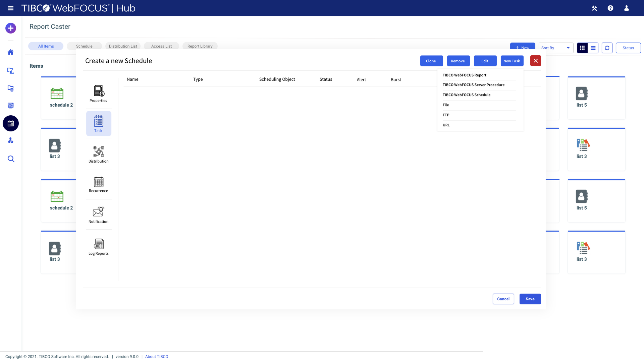Click the New Task button
This screenshot has height=362, width=644.
tap(512, 61)
